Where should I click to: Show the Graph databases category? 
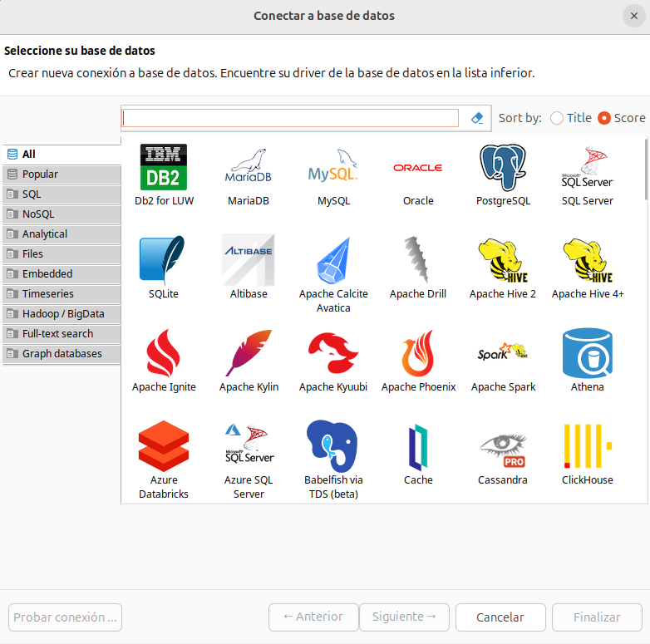tap(62, 354)
